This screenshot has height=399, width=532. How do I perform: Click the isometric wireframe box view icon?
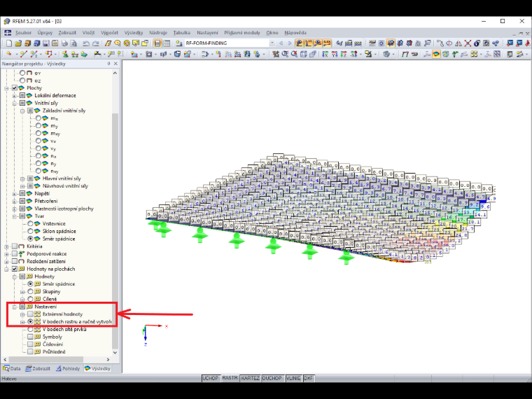point(303,54)
